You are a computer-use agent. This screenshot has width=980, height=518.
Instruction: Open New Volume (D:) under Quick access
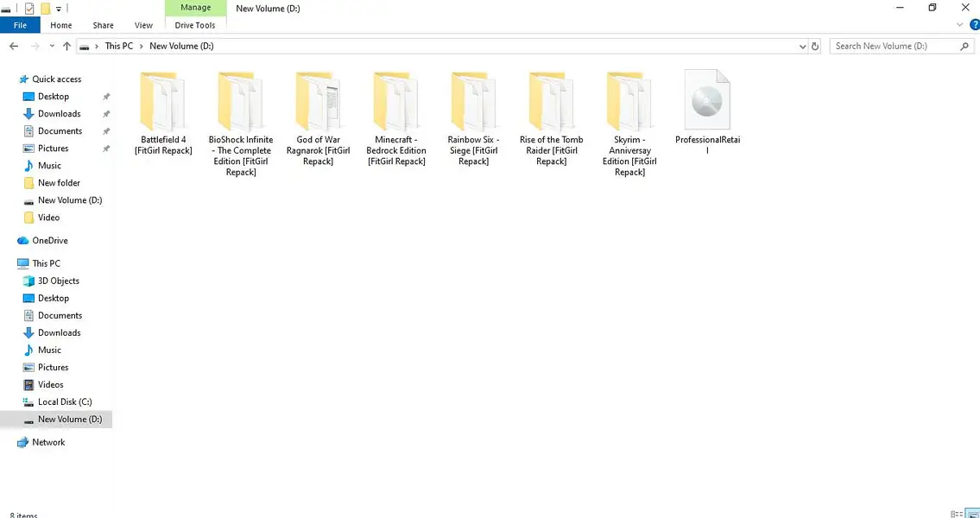69,200
